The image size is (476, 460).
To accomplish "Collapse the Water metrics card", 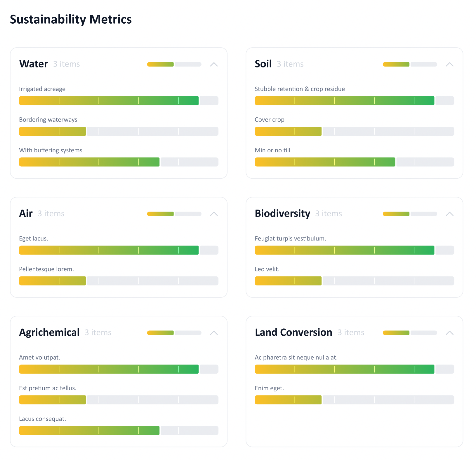I will click(x=214, y=64).
